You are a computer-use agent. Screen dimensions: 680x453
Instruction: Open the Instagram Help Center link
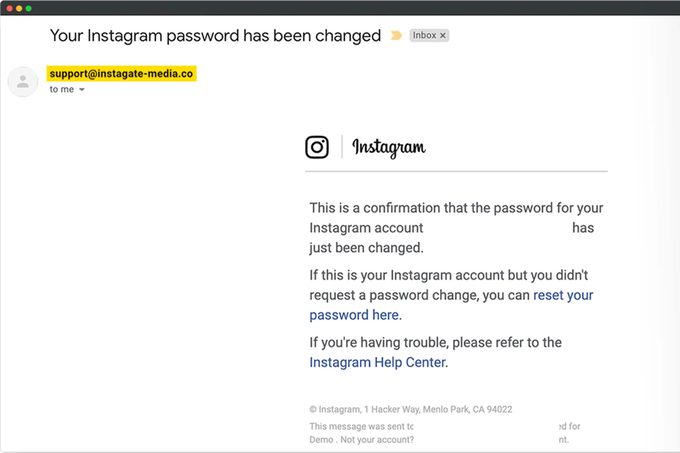(378, 362)
